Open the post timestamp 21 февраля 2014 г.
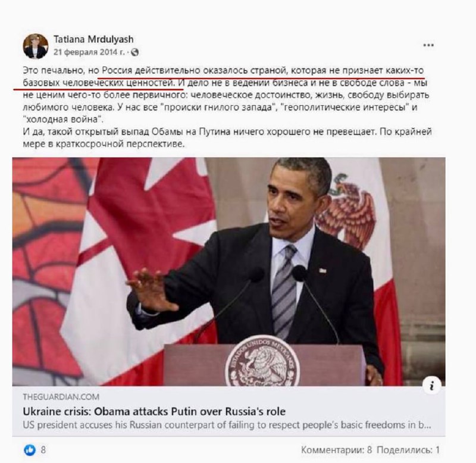The width and height of the screenshot is (476, 463). coord(89,52)
